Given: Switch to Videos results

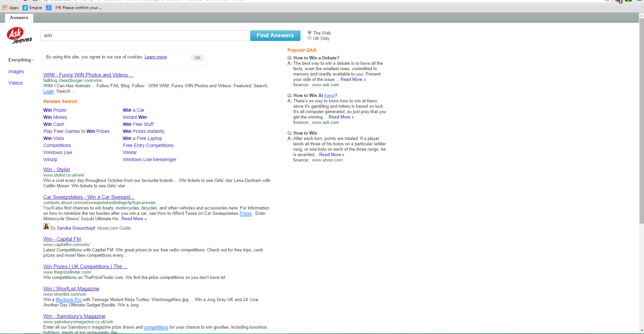Looking at the screenshot, I should point(15,83).
